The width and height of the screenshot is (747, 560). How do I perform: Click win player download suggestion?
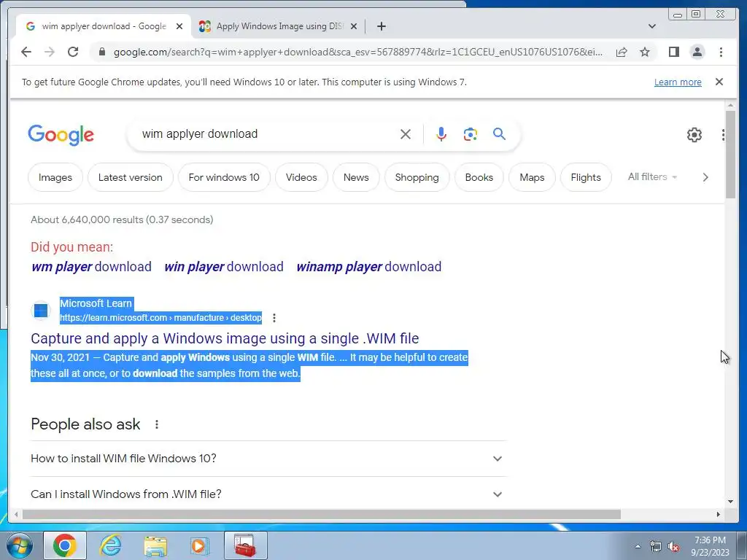point(224,267)
